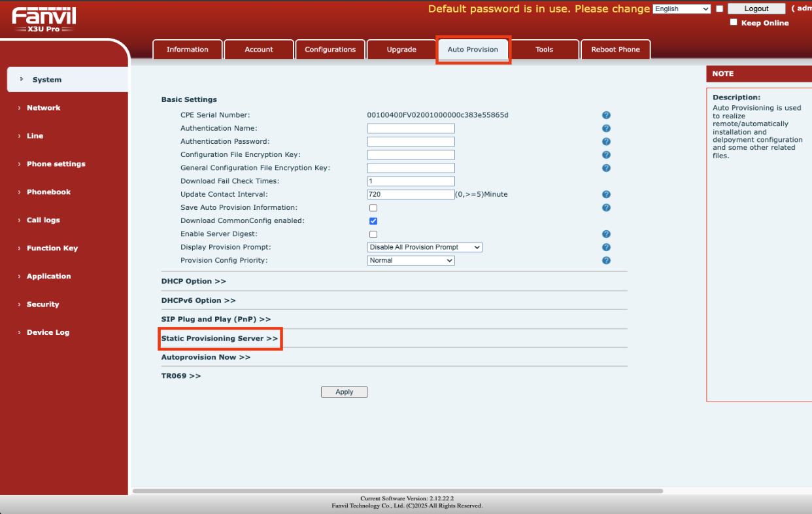Uncheck Download CommonConfig enabled
This screenshot has height=514, width=812.
click(x=373, y=221)
